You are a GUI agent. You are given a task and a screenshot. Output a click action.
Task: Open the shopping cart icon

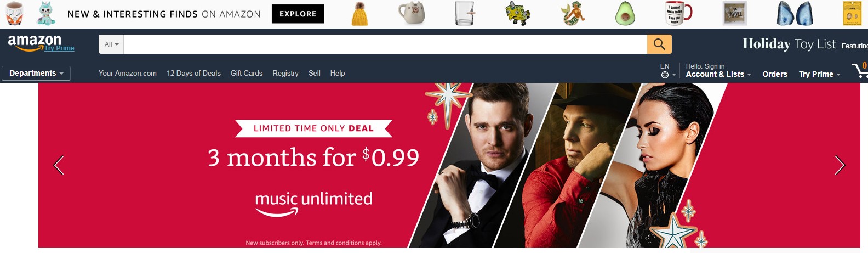(x=860, y=70)
